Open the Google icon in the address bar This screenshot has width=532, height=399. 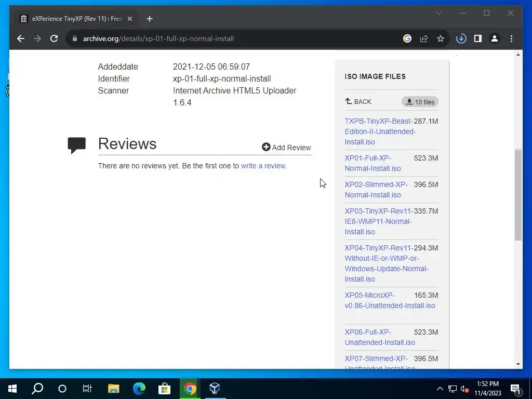(x=407, y=38)
